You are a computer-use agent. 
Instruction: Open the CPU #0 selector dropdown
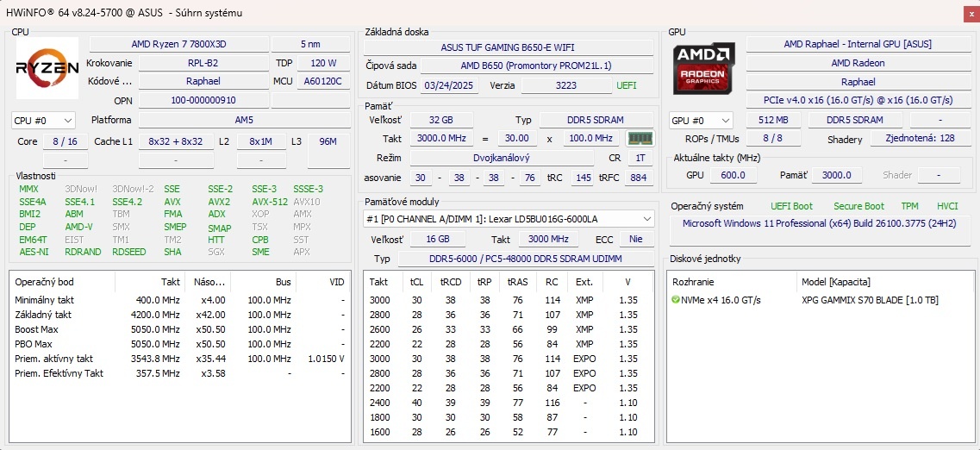[43, 121]
